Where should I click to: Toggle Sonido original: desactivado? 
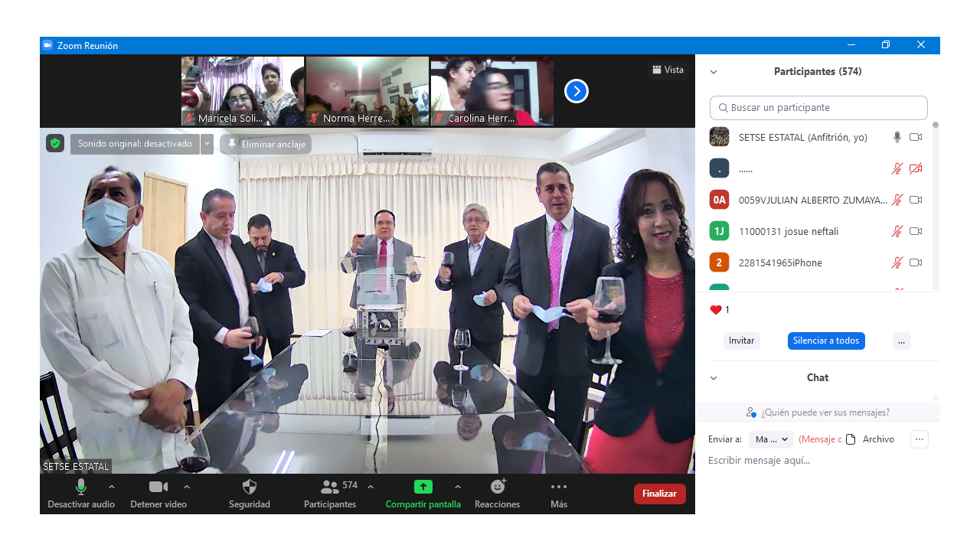coord(135,144)
